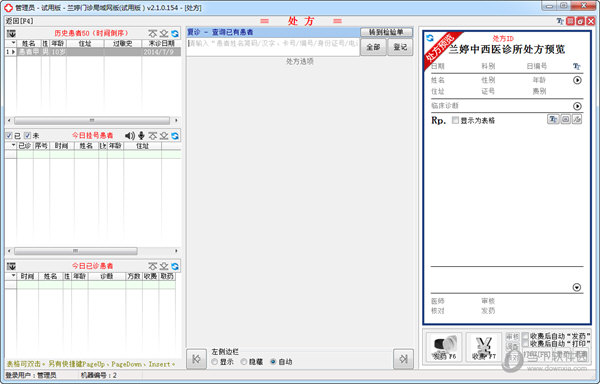
Task: Click right arrow of 历史患者 scrollbar
Action: tap(176, 120)
